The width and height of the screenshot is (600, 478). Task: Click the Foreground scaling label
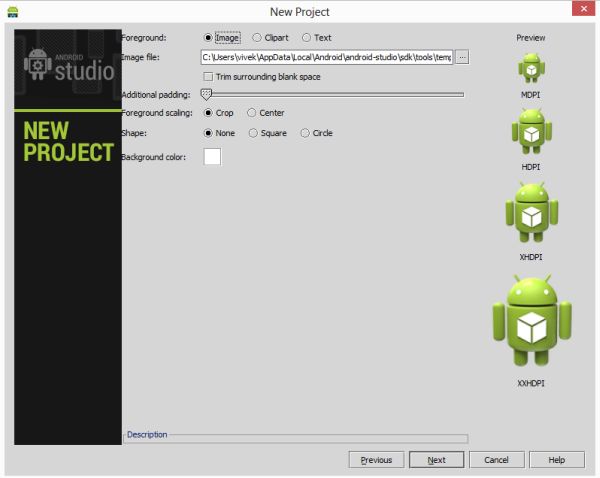point(157,113)
